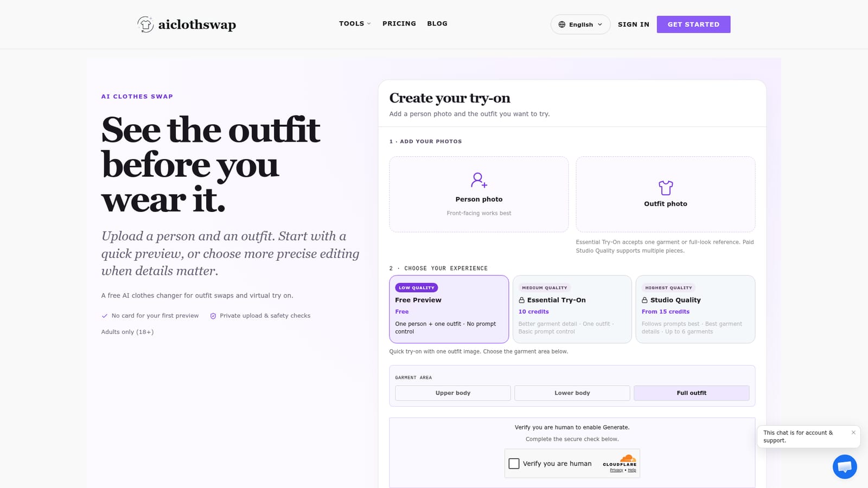Click the t-shirt outfit icon

pos(666,188)
